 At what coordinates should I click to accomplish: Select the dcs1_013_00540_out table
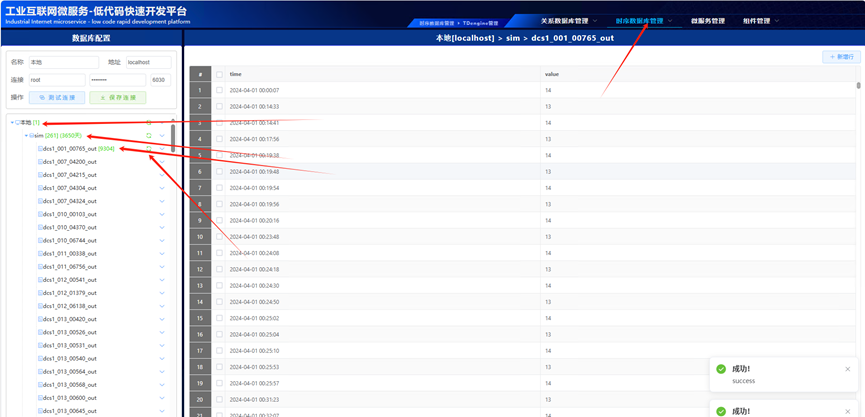click(x=70, y=359)
